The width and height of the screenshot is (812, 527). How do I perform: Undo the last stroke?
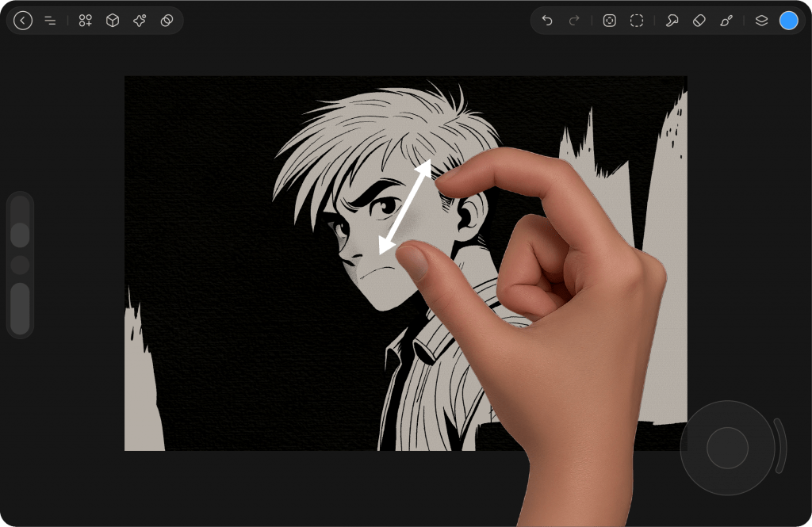click(547, 21)
